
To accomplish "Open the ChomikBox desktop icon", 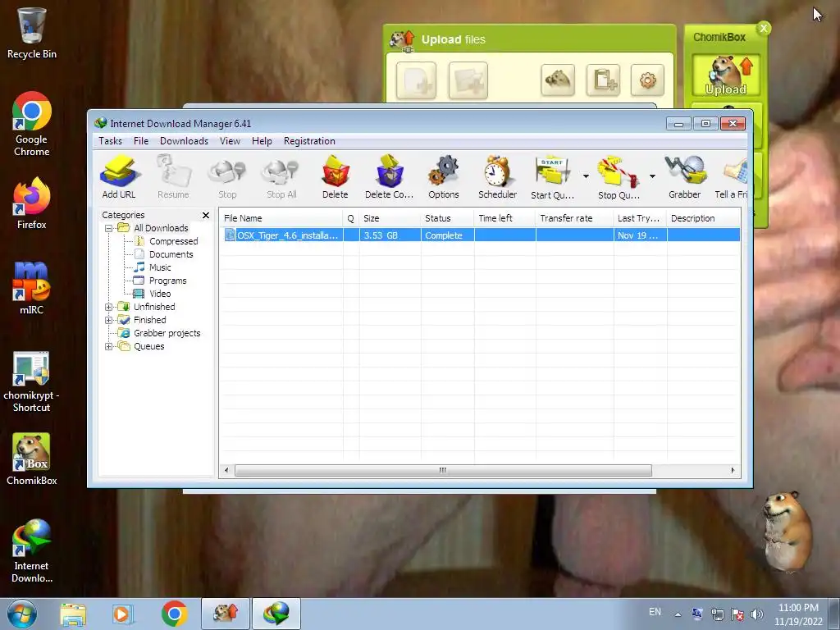I will coord(32,459).
